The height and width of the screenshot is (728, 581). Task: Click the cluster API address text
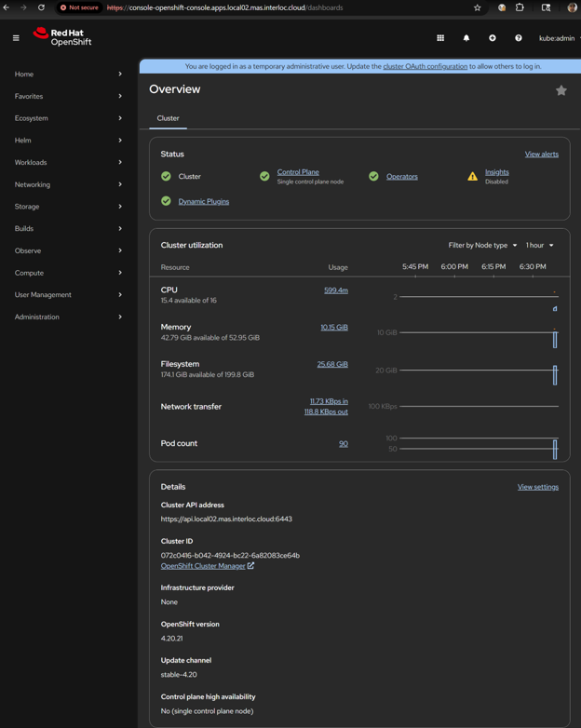click(226, 519)
